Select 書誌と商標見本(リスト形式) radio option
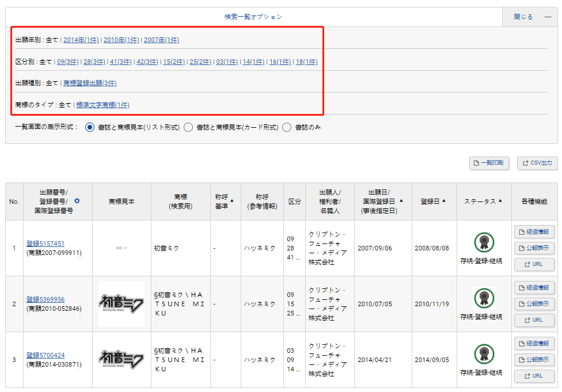This screenshot has height=392, width=562. pyautogui.click(x=90, y=127)
